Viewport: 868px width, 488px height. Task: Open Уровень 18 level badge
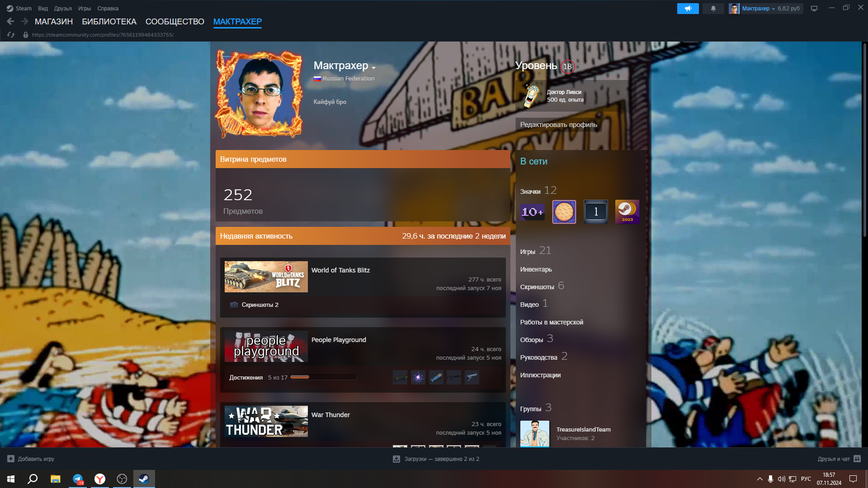(567, 67)
